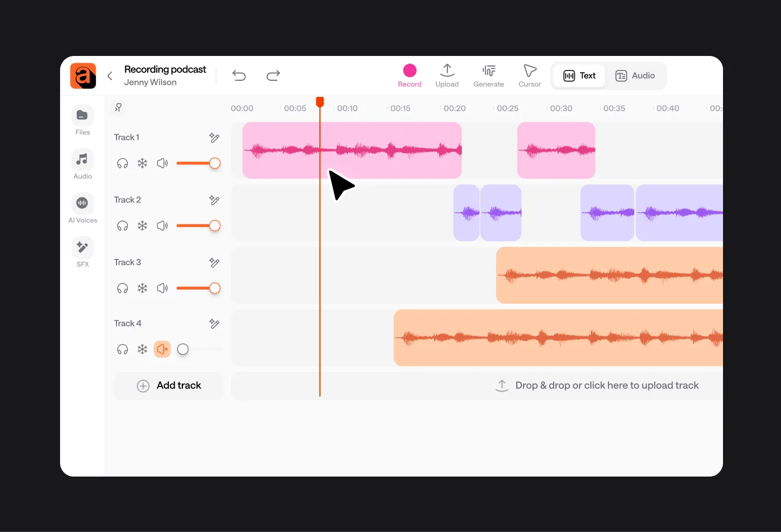This screenshot has height=532, width=781.
Task: Go back using the left chevron
Action: coord(110,76)
